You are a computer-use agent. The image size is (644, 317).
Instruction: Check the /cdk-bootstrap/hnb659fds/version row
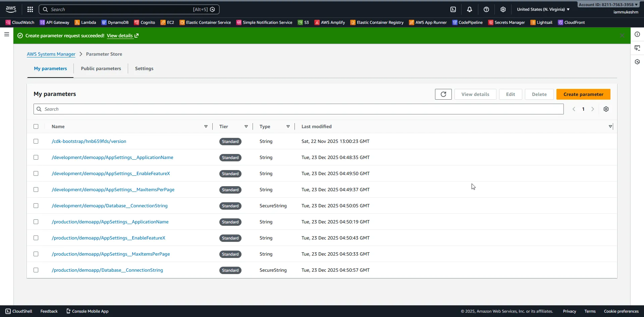pyautogui.click(x=36, y=141)
